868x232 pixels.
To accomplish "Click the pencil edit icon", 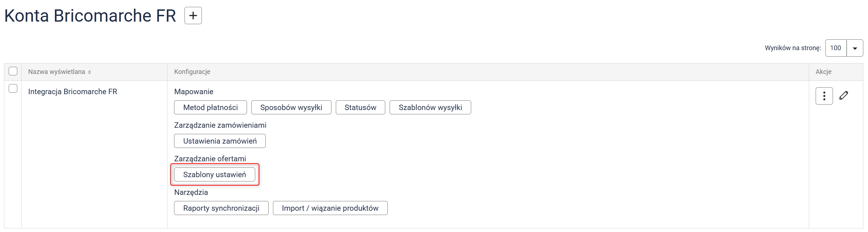I will pyautogui.click(x=843, y=96).
